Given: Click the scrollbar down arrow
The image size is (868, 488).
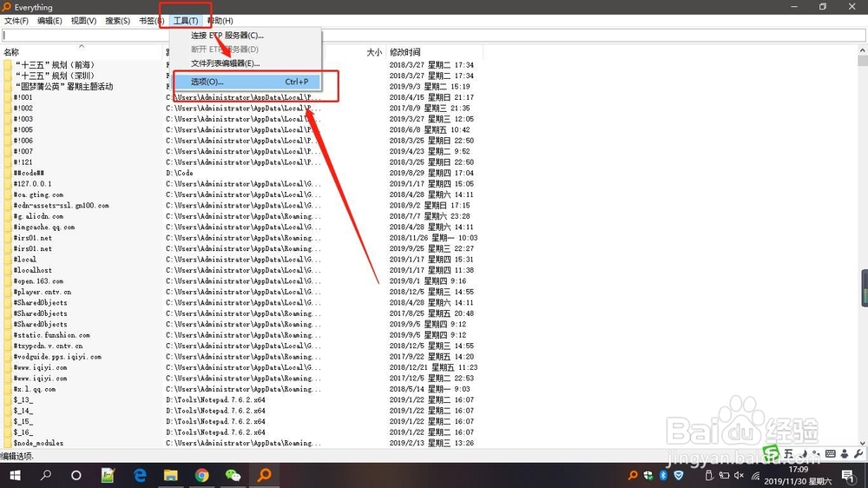Looking at the screenshot, I should tap(863, 443).
